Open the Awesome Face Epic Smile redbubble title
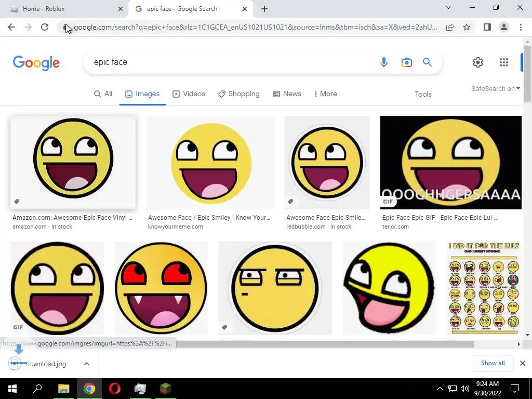Viewport: 532px width, 399px height. point(326,218)
